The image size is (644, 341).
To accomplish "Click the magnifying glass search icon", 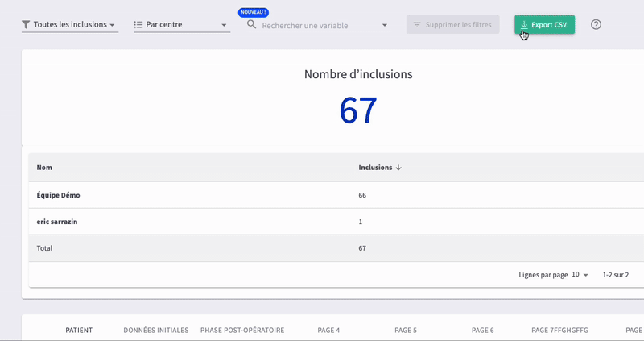I will (252, 25).
